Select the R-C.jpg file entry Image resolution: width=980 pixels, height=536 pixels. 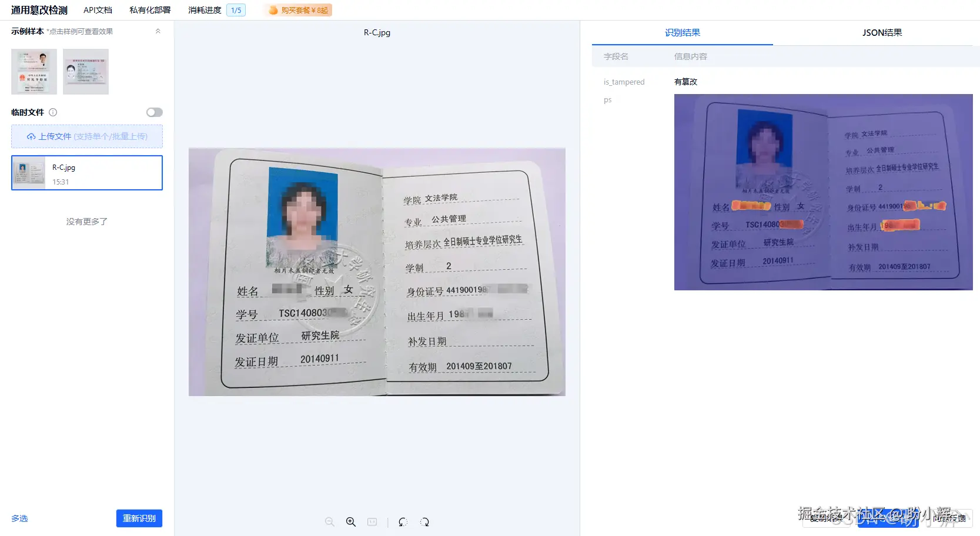[x=86, y=173]
